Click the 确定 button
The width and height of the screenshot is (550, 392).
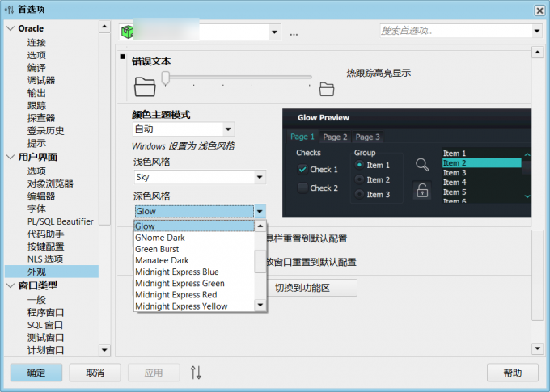click(36, 373)
